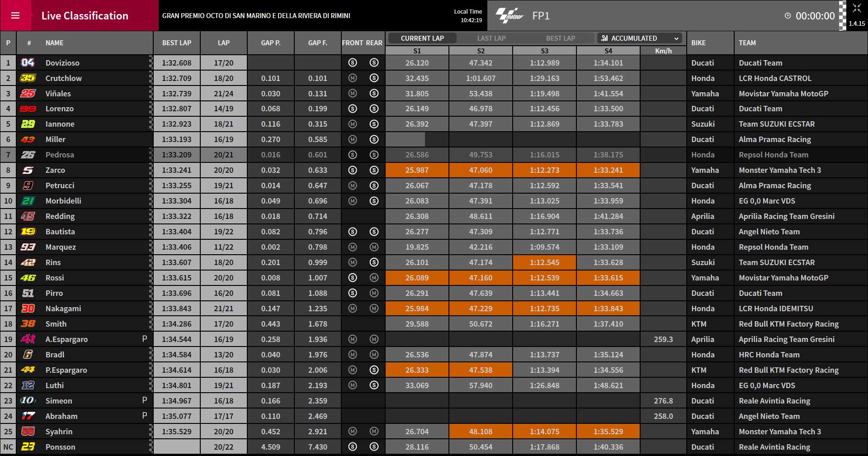Switch to the CURRENT LAP tab
The width and height of the screenshot is (868, 456).
click(x=422, y=38)
